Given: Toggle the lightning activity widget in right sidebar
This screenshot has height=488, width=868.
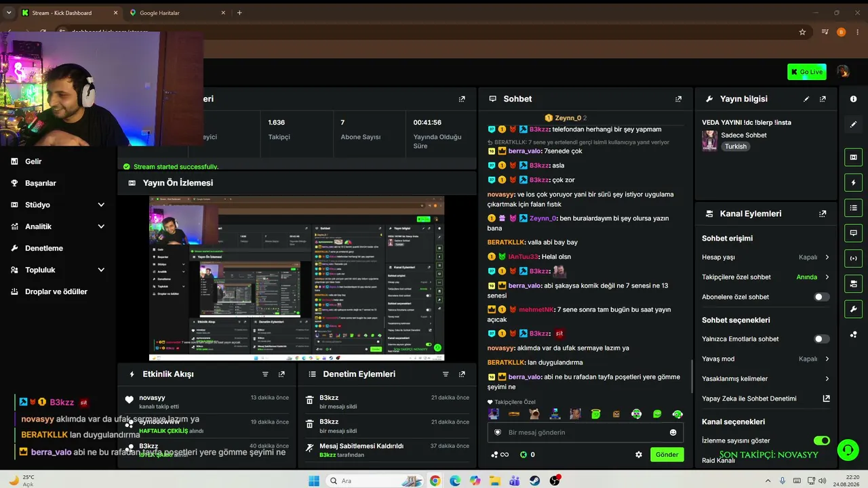Looking at the screenshot, I should click(853, 183).
